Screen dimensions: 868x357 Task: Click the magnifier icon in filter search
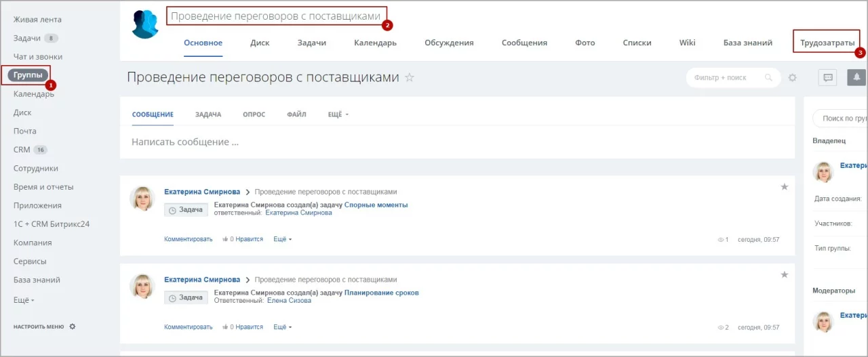point(768,78)
